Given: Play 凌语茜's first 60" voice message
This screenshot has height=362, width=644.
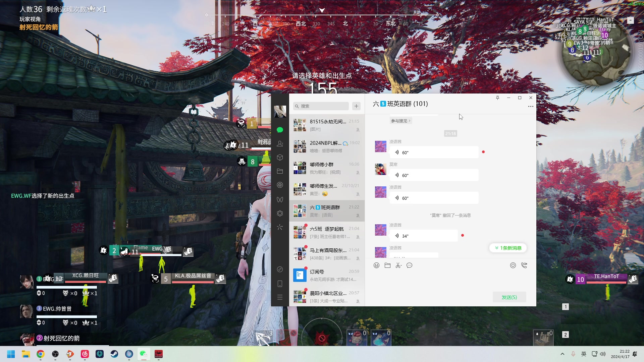Looking at the screenshot, I should (x=434, y=153).
